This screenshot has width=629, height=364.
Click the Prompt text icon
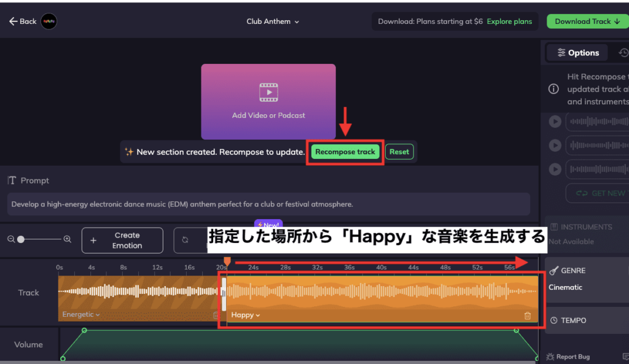point(12,180)
